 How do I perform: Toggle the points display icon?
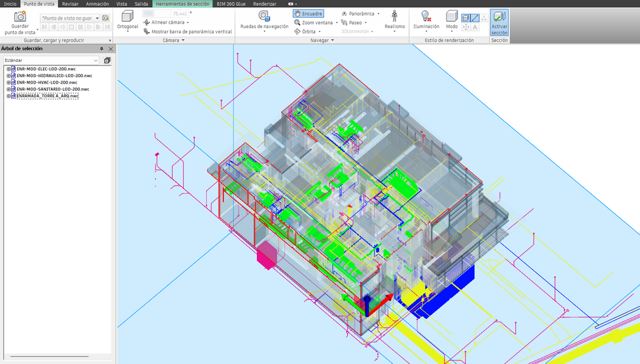click(x=484, y=18)
